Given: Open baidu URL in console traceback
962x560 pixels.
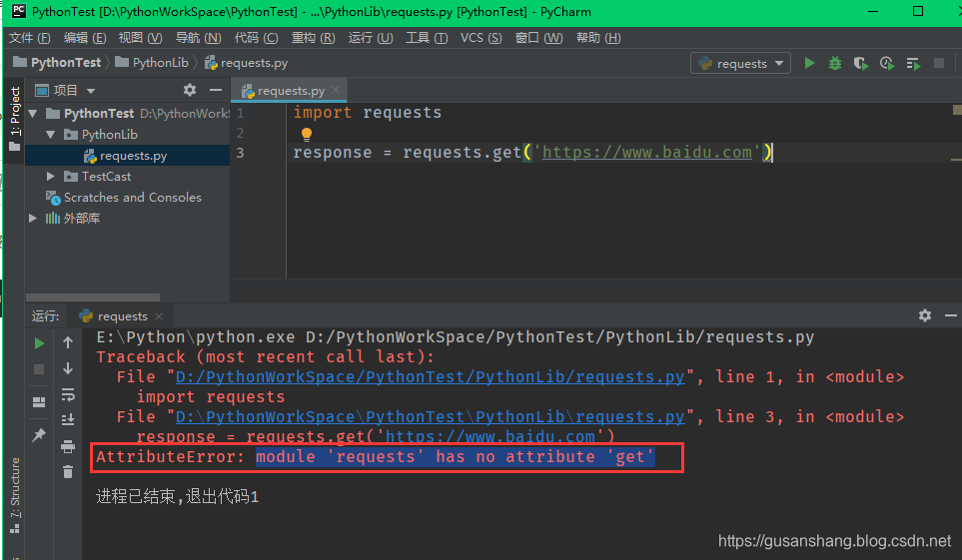Looking at the screenshot, I should point(490,436).
